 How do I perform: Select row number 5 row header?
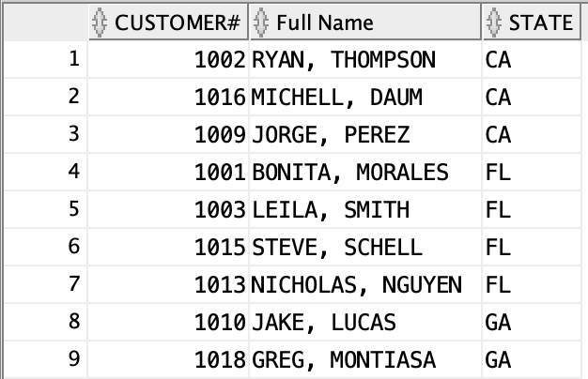[74, 209]
